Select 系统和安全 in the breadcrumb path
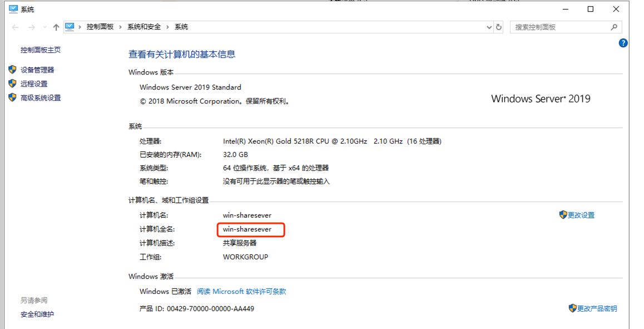Viewport: 644px width, 329px height. click(144, 27)
